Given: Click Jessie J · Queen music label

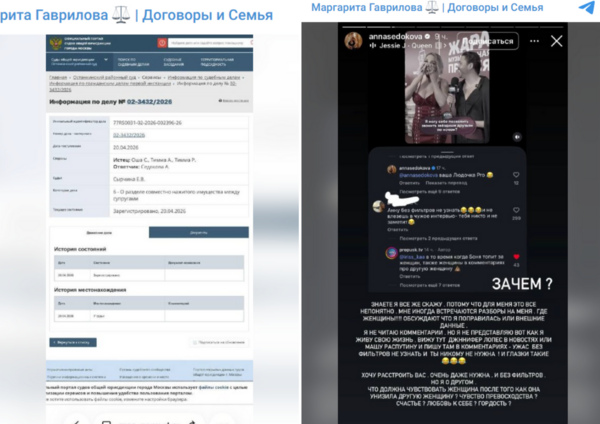Looking at the screenshot, I should 405,46.
